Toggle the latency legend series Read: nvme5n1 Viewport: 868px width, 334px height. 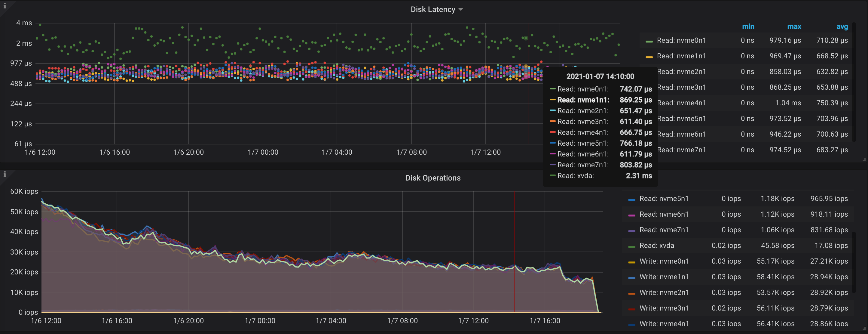tap(682, 119)
